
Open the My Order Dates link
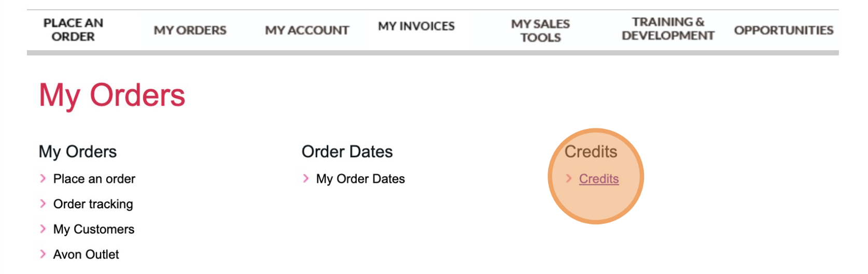(360, 179)
